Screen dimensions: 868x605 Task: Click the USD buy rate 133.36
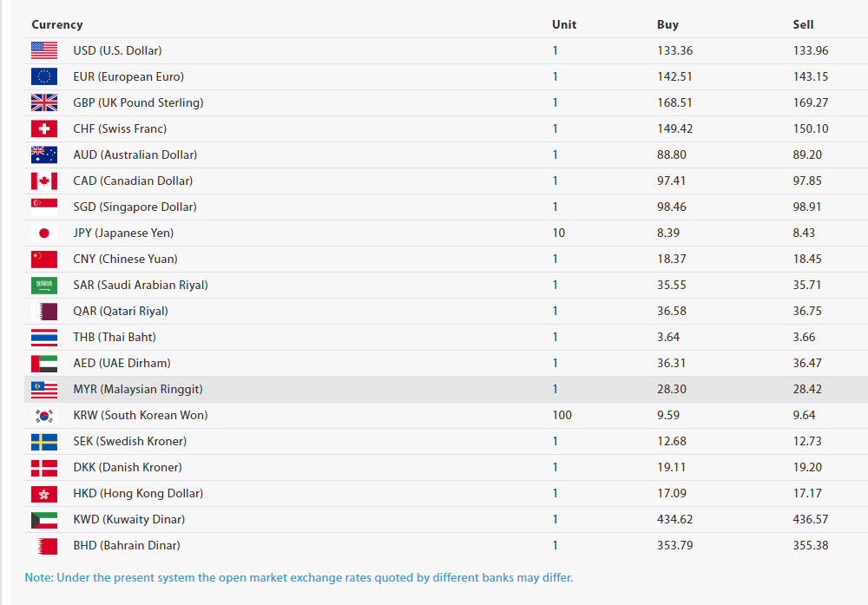coord(674,50)
